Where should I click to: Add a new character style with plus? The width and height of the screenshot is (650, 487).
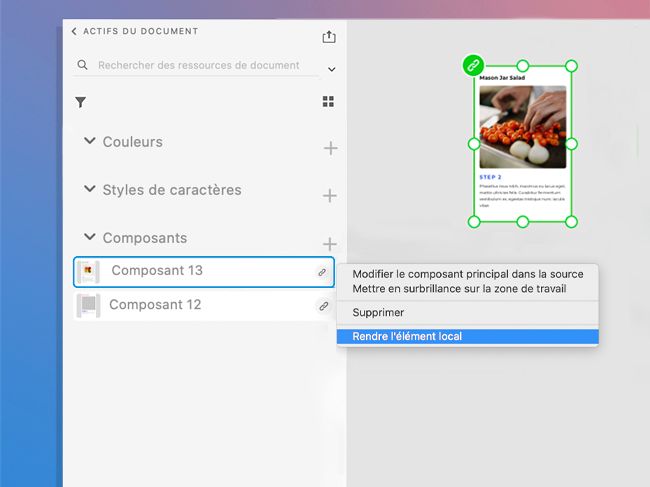[x=330, y=196]
